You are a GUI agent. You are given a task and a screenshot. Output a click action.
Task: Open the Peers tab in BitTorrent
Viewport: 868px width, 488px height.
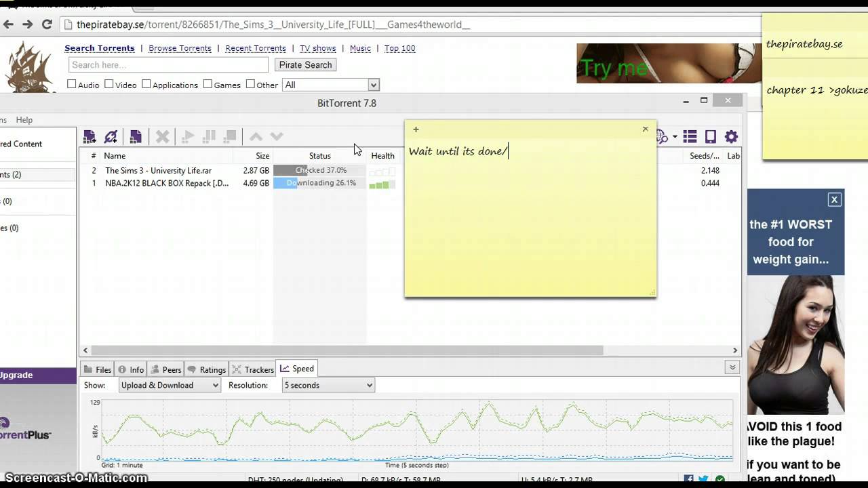tap(166, 369)
